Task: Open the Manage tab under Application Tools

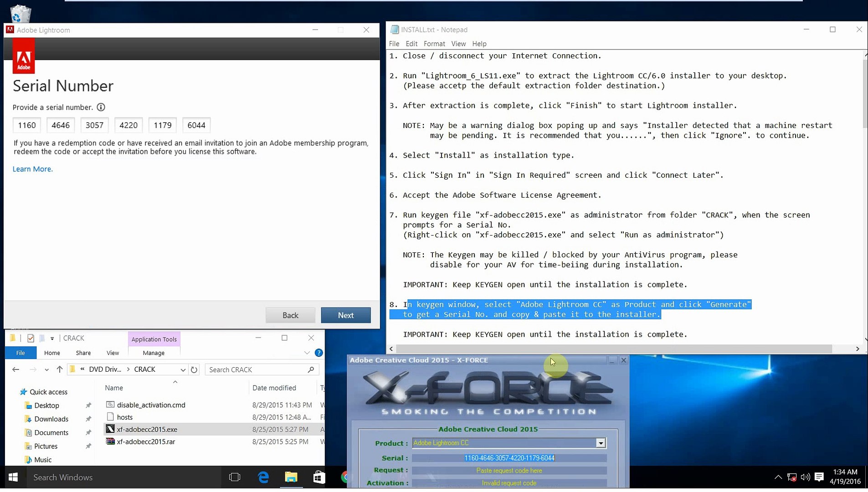Action: tap(154, 353)
